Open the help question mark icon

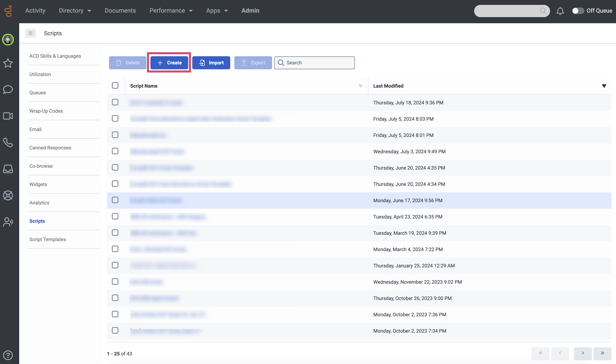tap(8, 355)
